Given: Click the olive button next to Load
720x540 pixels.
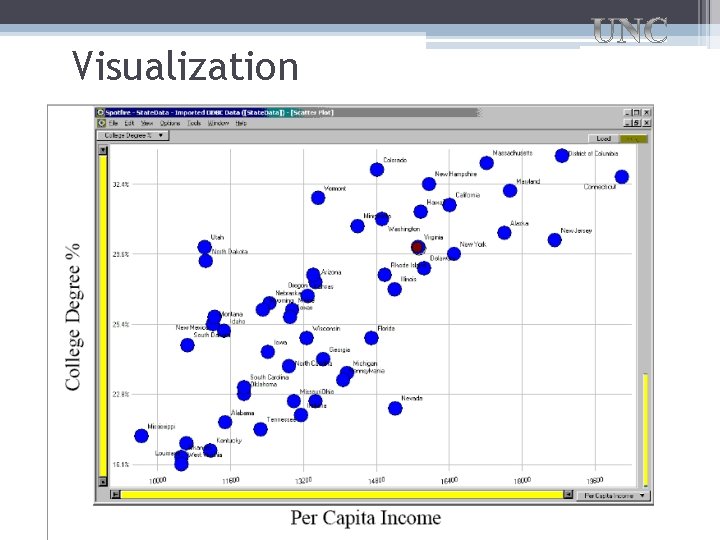Looking at the screenshot, I should (x=633, y=138).
